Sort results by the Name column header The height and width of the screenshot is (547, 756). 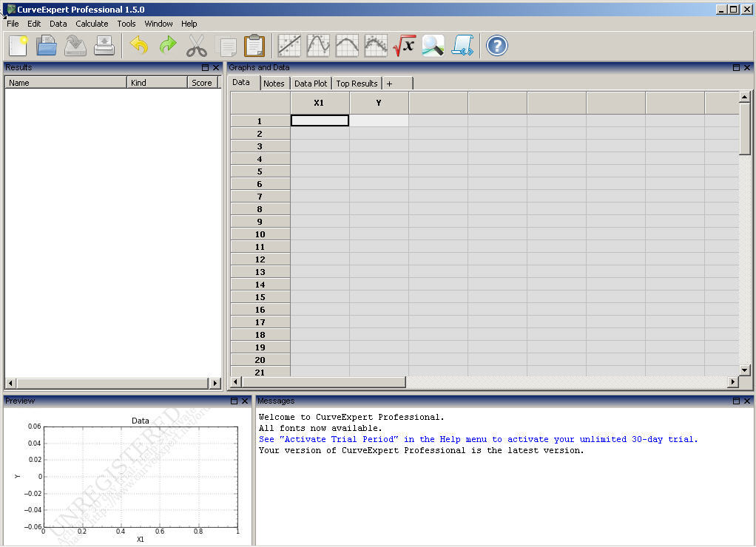click(x=66, y=82)
